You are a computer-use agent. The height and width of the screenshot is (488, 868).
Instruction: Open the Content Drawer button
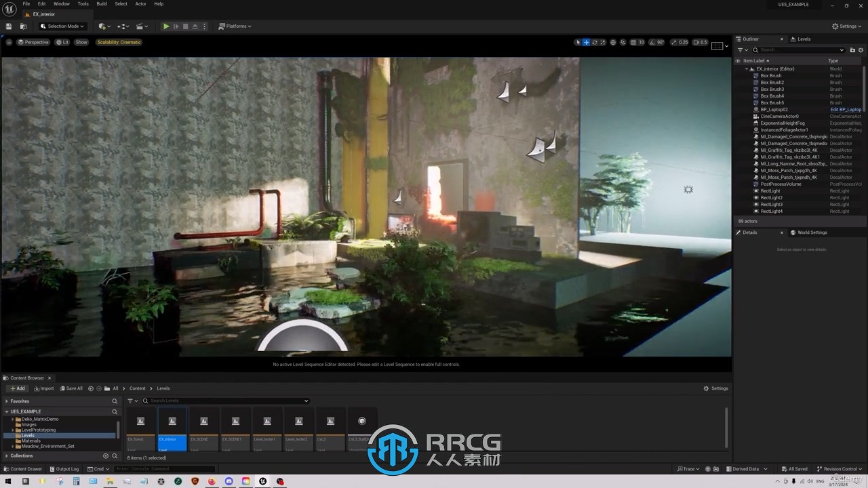coord(22,469)
